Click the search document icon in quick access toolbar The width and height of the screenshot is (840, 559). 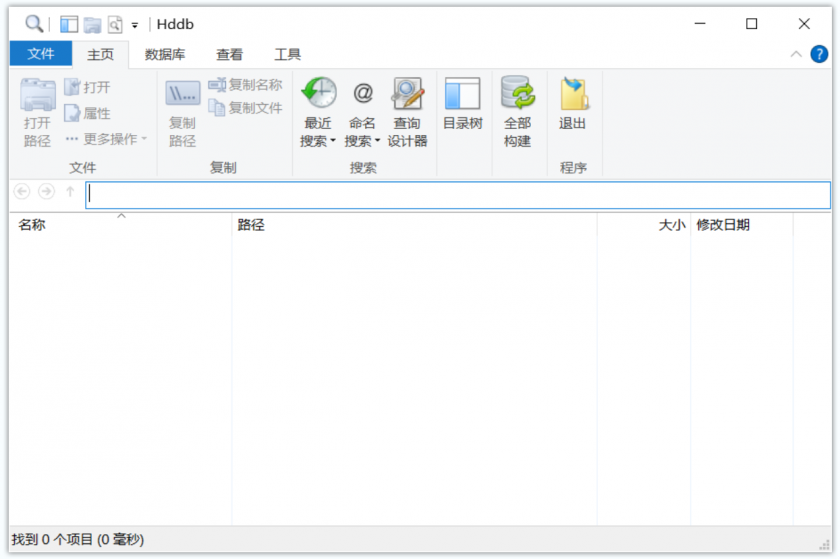point(115,24)
